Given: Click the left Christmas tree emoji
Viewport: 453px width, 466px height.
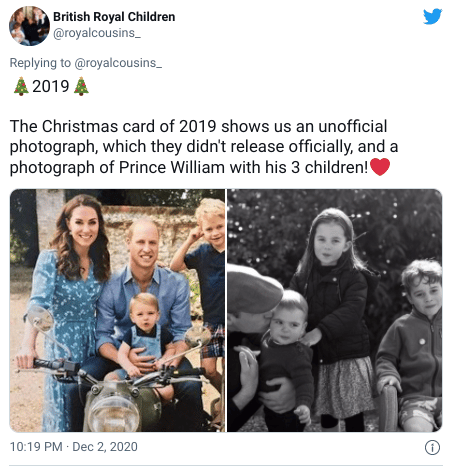Looking at the screenshot, I should 21,86.
